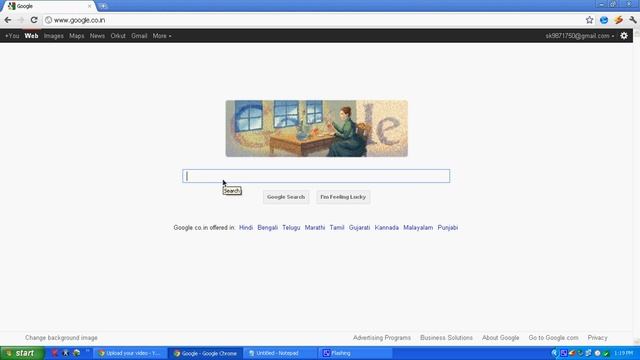Open Maps from the Google bar
The height and width of the screenshot is (360, 640).
(76, 36)
